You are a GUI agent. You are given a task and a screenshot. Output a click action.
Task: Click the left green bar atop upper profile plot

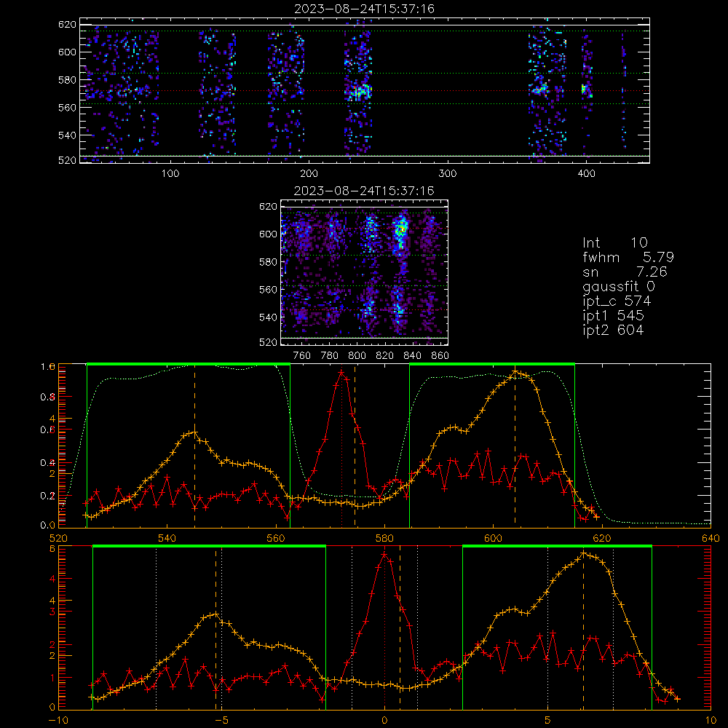pyautogui.click(x=189, y=364)
